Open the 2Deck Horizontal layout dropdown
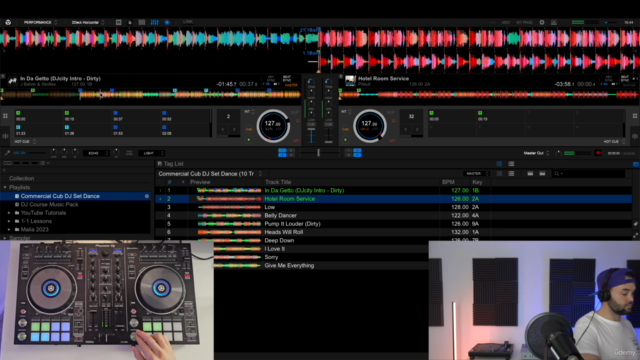This screenshot has height=360, width=640. point(88,22)
